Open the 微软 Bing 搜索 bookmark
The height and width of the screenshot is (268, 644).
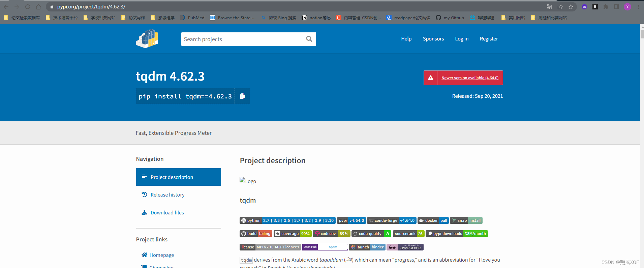pyautogui.click(x=279, y=18)
